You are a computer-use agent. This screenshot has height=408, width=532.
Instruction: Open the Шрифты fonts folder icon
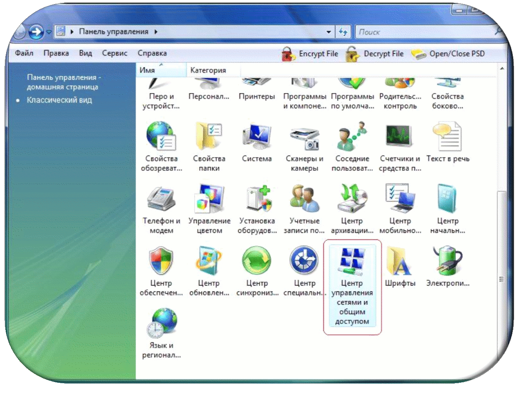coord(399,261)
